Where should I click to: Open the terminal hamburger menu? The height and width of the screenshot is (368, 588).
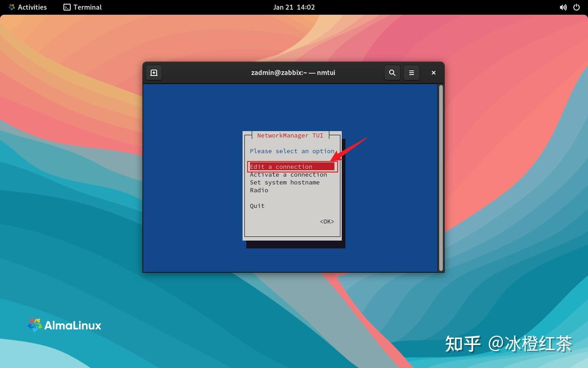click(x=412, y=73)
